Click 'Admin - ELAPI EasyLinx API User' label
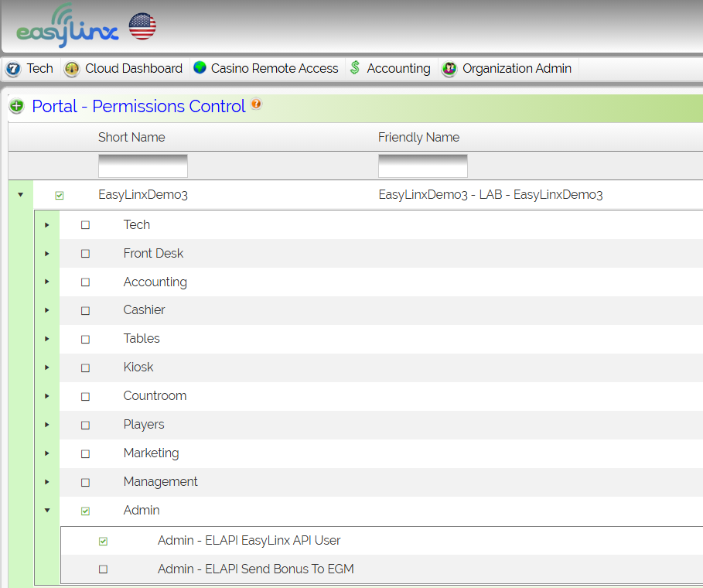Image resolution: width=703 pixels, height=588 pixels. [249, 541]
